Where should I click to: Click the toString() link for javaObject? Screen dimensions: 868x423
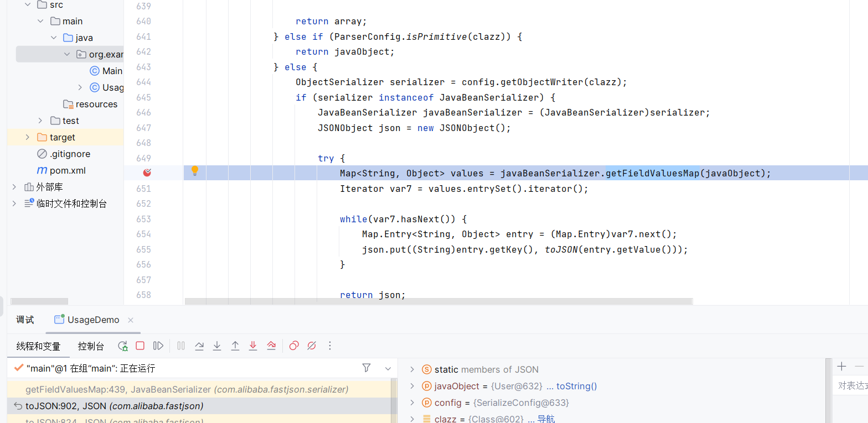[x=577, y=386]
